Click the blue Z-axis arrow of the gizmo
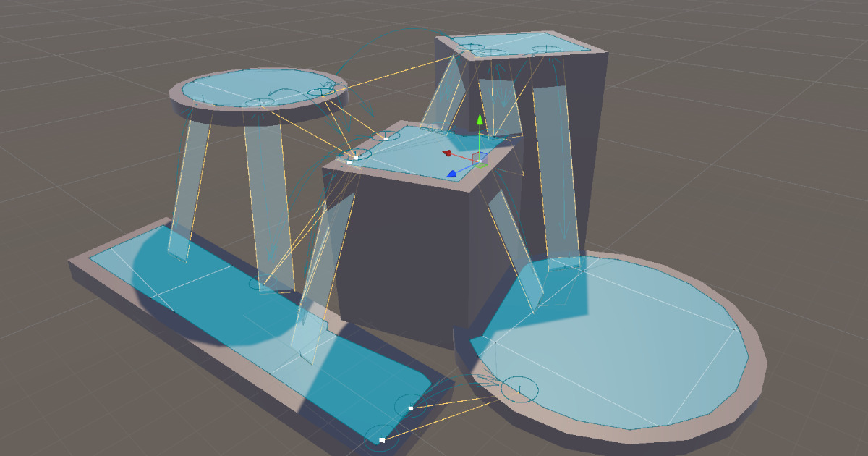The width and height of the screenshot is (868, 456). click(453, 174)
